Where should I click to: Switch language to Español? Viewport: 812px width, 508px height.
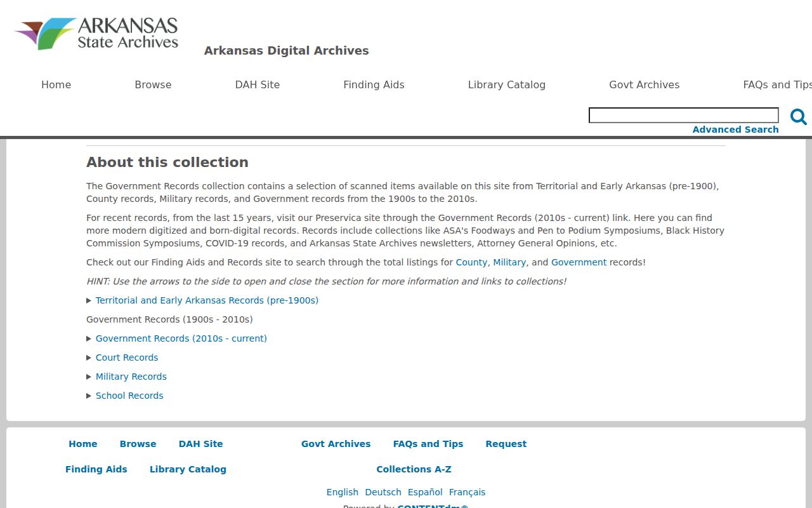(425, 492)
